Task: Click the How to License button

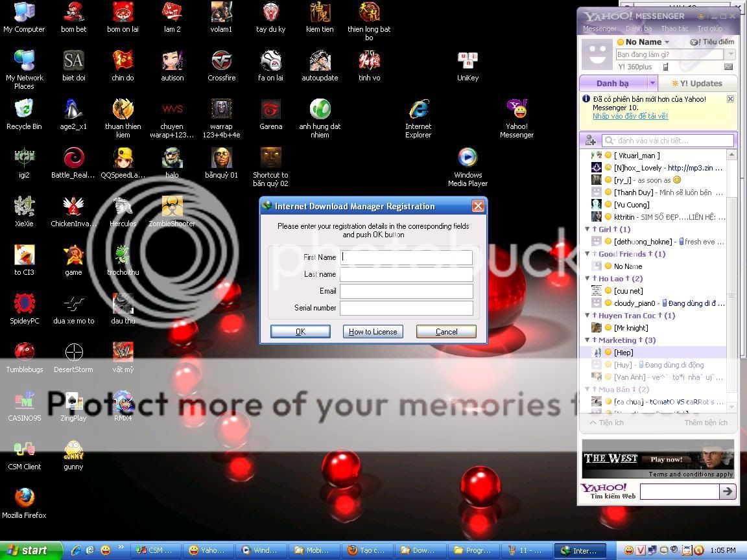Action: point(373,331)
